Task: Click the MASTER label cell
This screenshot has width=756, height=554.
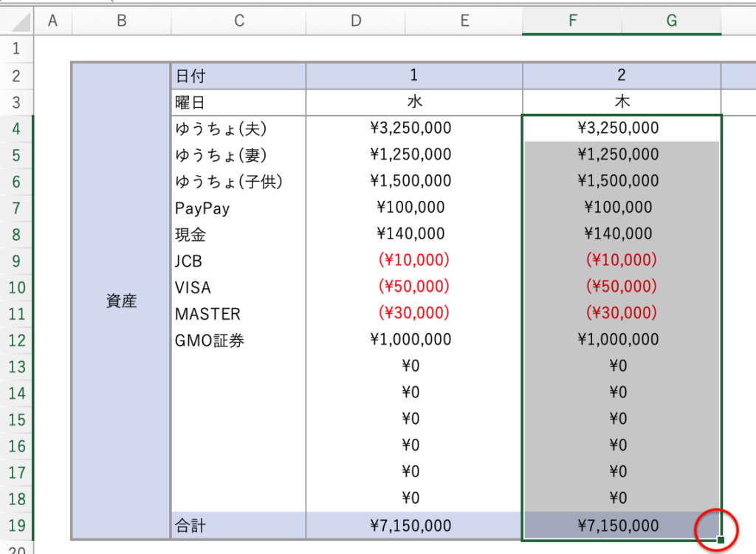Action: point(238,314)
